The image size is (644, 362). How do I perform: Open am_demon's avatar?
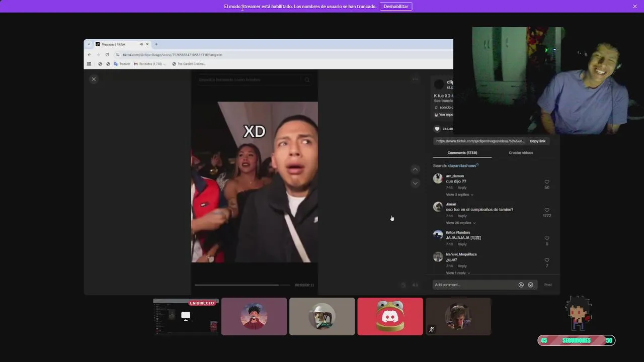coord(438,178)
